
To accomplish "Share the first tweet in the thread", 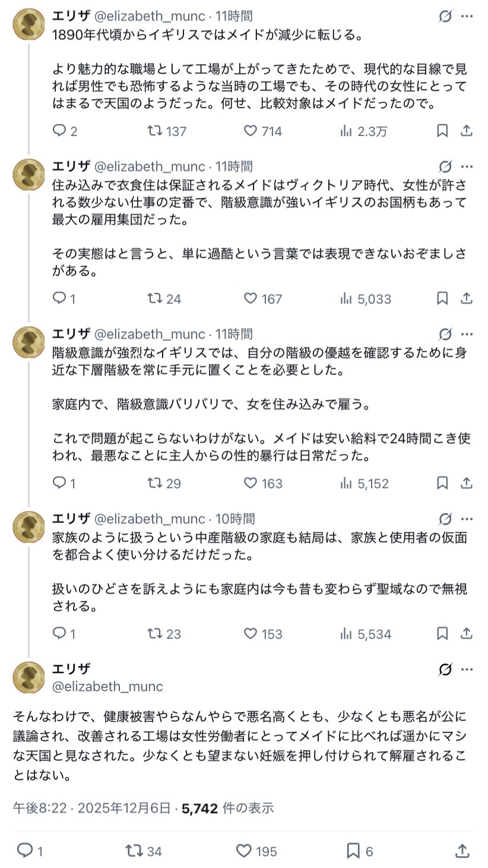I will pyautogui.click(x=467, y=131).
